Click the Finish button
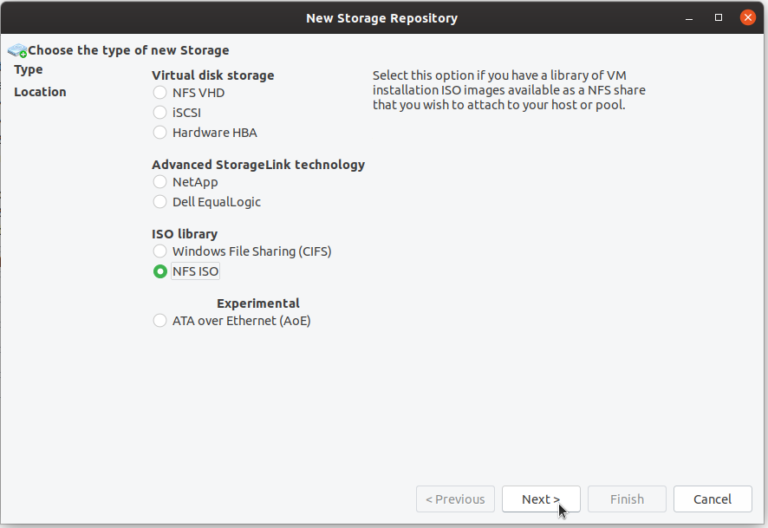The height and width of the screenshot is (528, 768). point(627,499)
